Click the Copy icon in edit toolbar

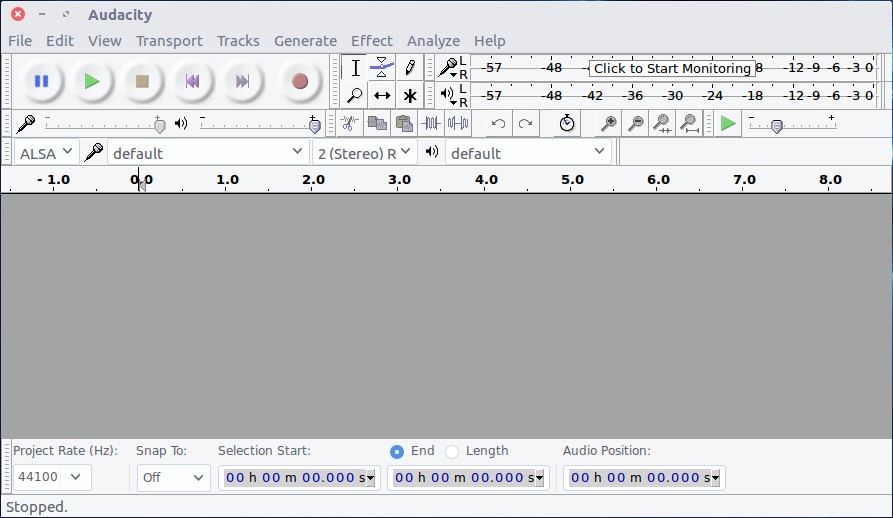coord(376,124)
